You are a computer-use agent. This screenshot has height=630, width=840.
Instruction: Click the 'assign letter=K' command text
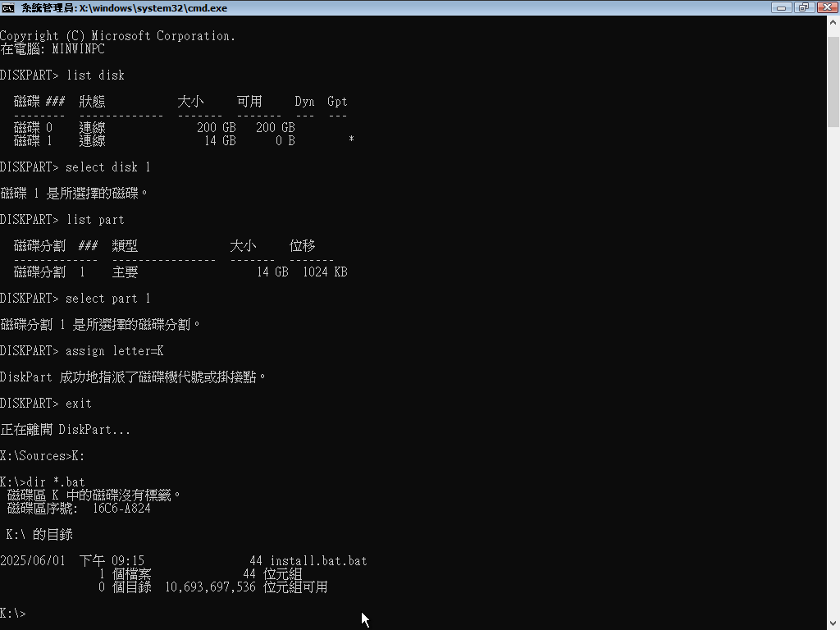coord(115,351)
